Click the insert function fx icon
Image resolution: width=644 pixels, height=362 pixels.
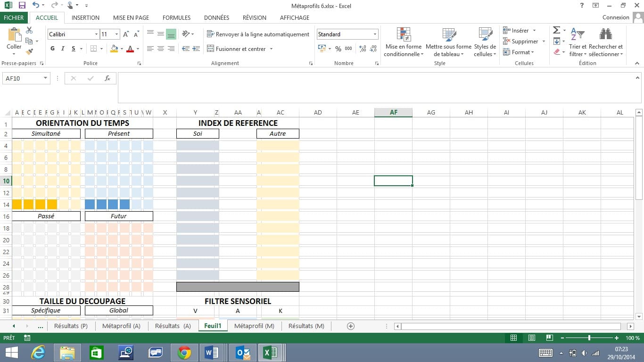(107, 78)
